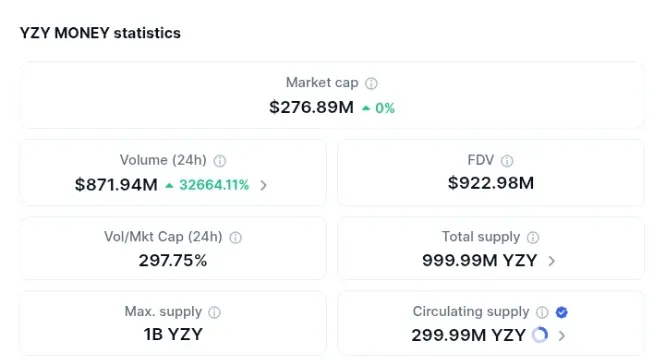Screen dimensions: 665x361
Task: Click the circulating supply progress ring
Action: pos(540,335)
